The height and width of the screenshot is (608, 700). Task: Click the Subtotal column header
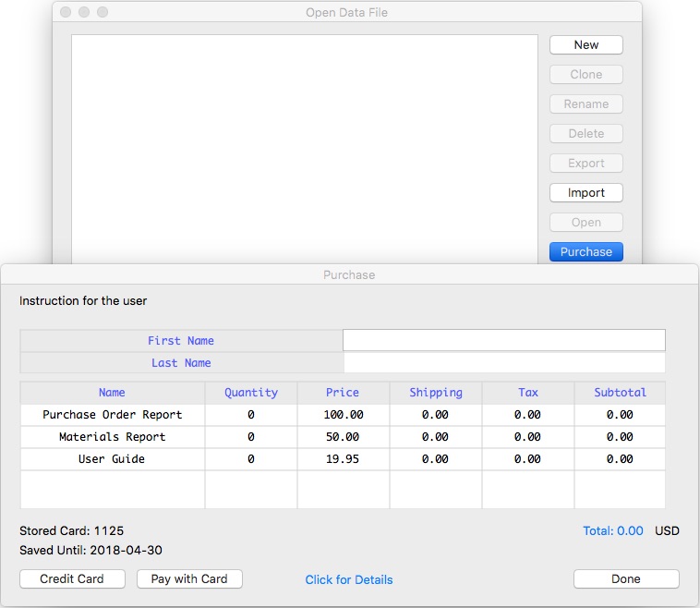[x=620, y=393]
